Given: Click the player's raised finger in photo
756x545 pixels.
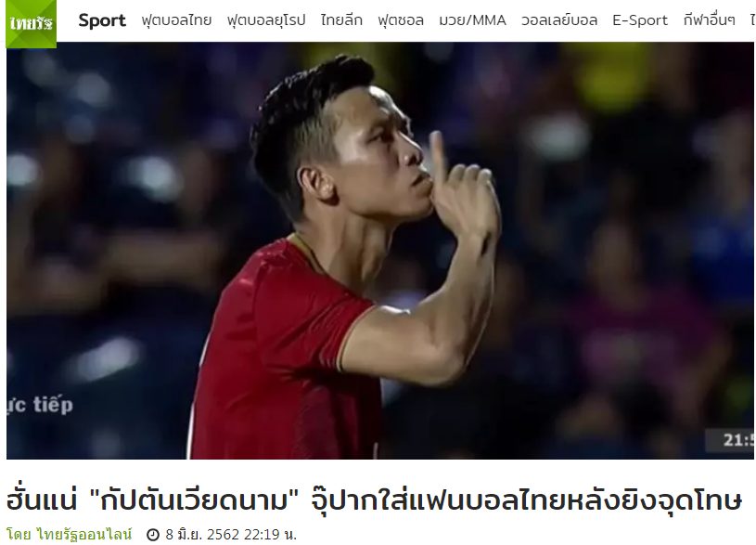Looking at the screenshot, I should (439, 158).
